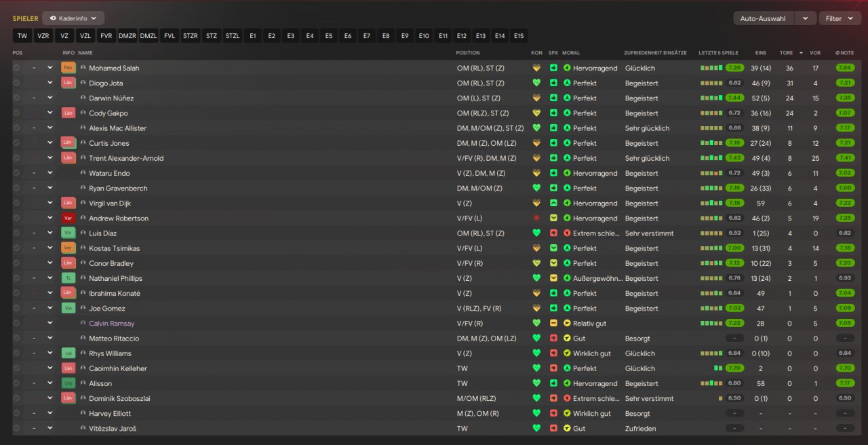Click the red condition icon for Andrew Robertson
The width and height of the screenshot is (868, 445).
point(536,218)
